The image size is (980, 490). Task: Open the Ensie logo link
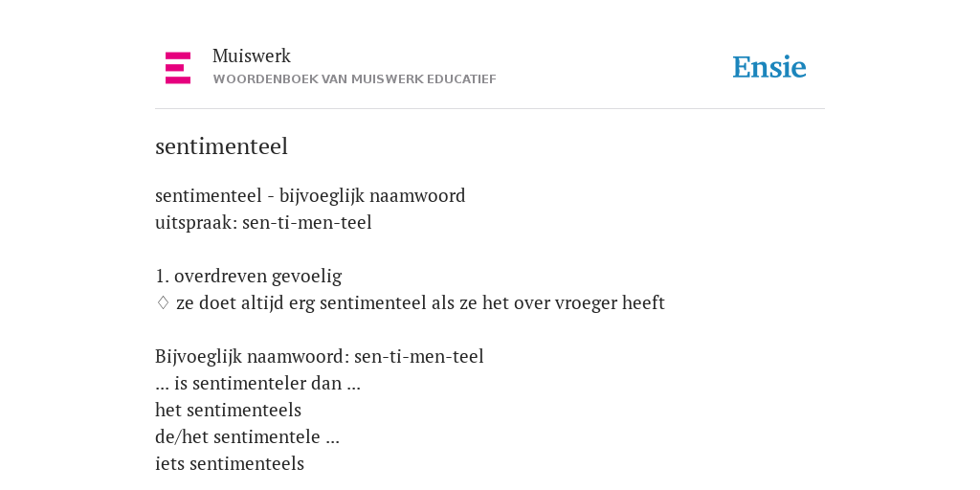click(769, 67)
